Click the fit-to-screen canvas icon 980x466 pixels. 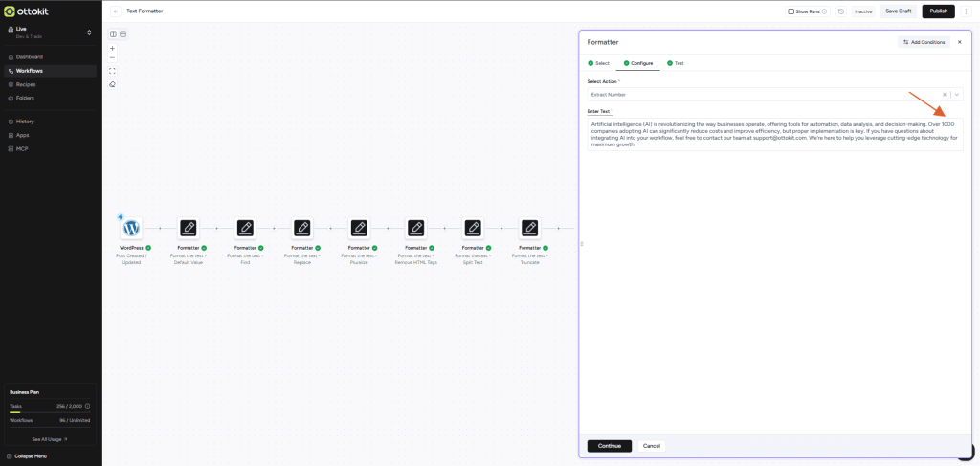(x=113, y=71)
